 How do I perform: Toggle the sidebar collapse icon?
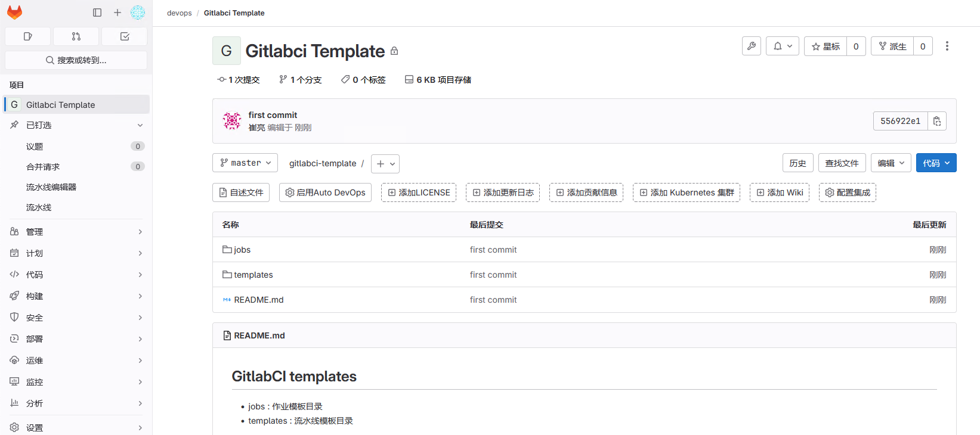[97, 13]
